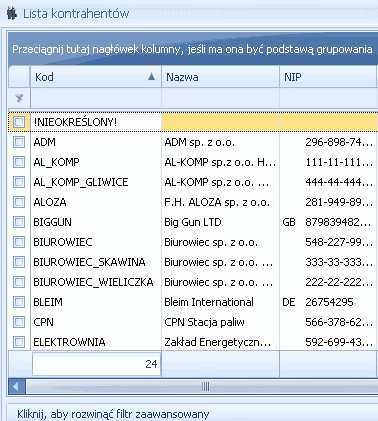The image size is (378, 421).
Task: Tick the CPN row checkbox
Action: click(x=19, y=322)
